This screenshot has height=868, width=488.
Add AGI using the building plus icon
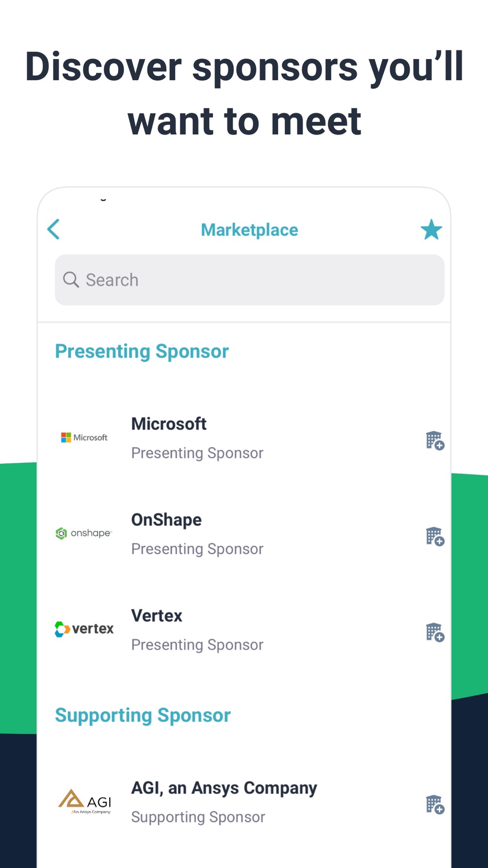click(x=435, y=804)
